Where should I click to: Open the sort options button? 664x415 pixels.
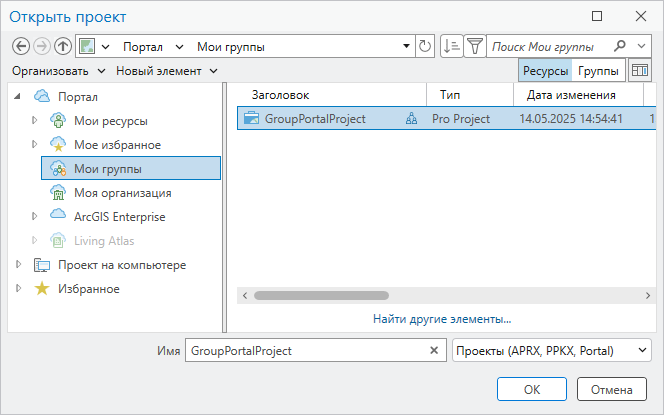(x=451, y=46)
